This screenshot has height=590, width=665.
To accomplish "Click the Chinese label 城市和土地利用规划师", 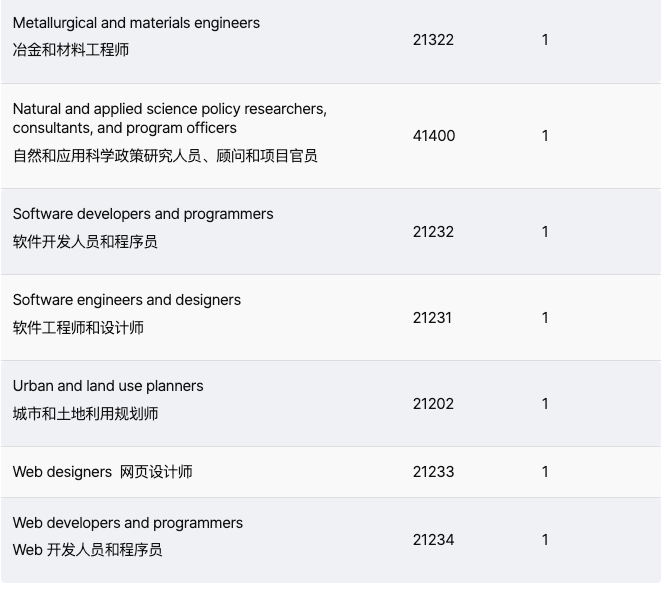I will point(85,414).
